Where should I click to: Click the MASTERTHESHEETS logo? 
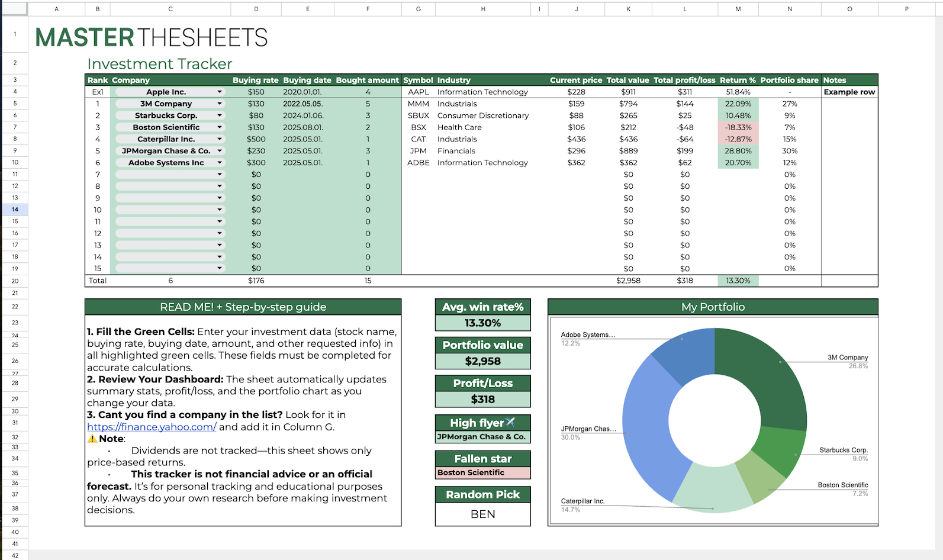tap(152, 37)
